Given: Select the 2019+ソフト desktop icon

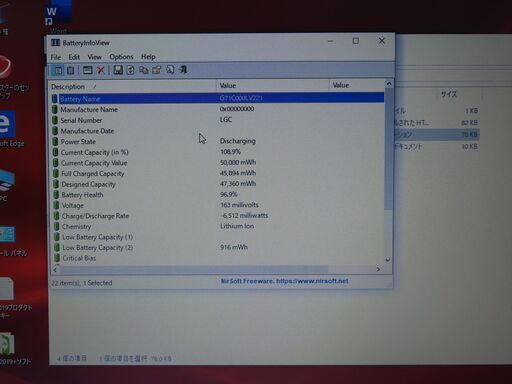Looking at the screenshot, I should 12,348.
